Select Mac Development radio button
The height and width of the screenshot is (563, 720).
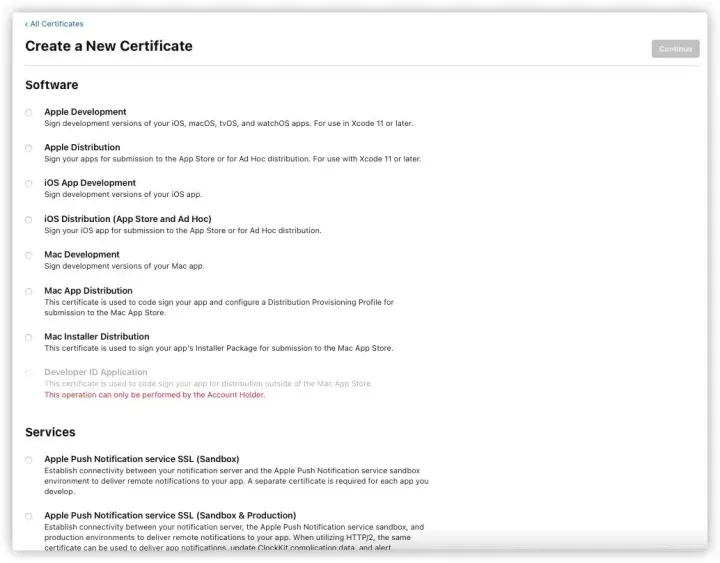(x=28, y=255)
